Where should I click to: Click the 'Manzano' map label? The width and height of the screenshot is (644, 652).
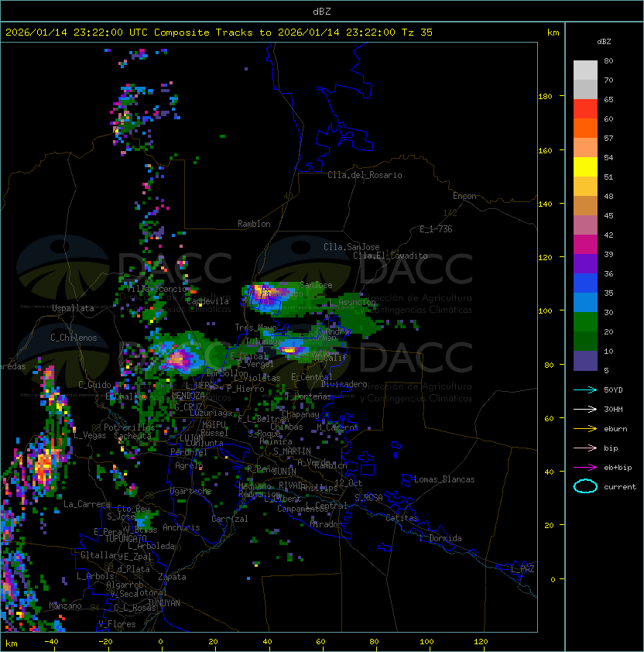point(65,606)
